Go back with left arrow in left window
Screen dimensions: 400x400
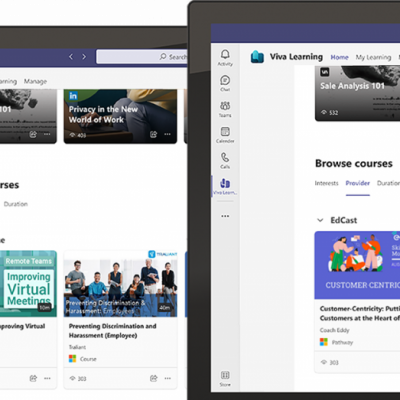(71, 57)
